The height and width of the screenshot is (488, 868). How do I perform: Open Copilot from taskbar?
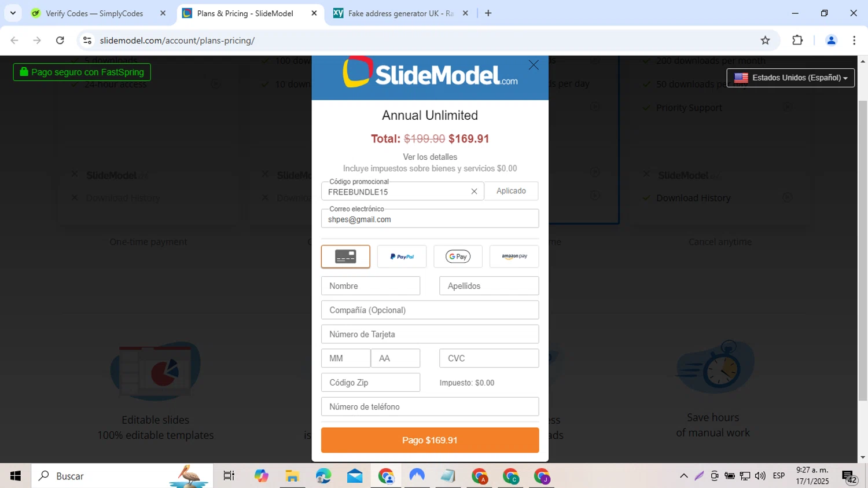pyautogui.click(x=261, y=476)
